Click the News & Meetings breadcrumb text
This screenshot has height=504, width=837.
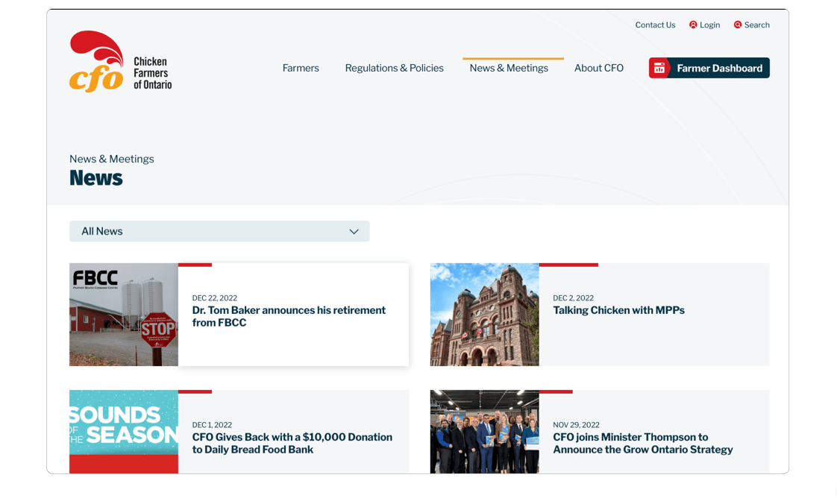[x=112, y=159]
